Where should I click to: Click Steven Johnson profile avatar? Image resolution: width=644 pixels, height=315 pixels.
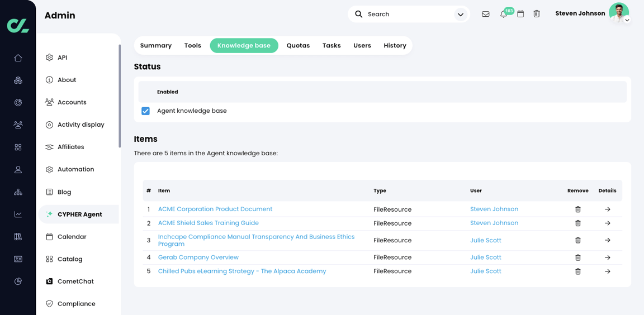618,12
